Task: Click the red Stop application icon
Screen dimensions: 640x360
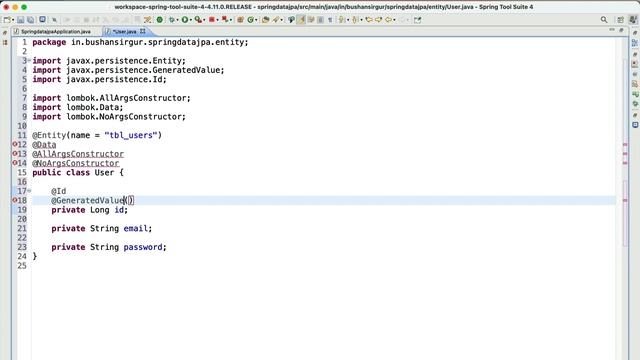Action: pos(212,20)
